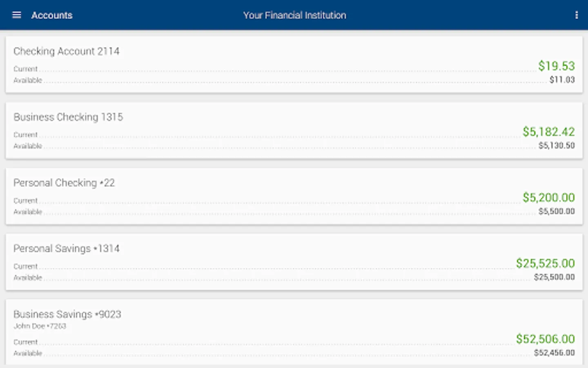Screen dimensions: 588x368
Task: Open Personal Savings •1314 account
Action: point(67,249)
